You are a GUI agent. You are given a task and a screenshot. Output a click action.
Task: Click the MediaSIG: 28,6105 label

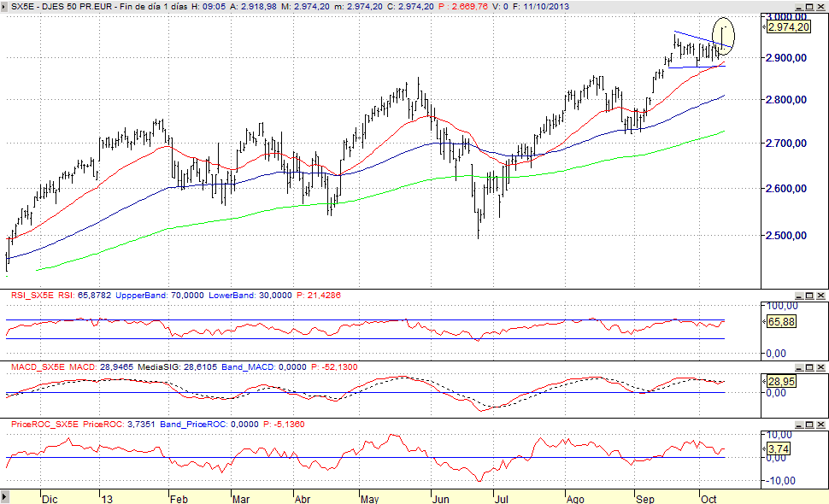[x=177, y=367]
